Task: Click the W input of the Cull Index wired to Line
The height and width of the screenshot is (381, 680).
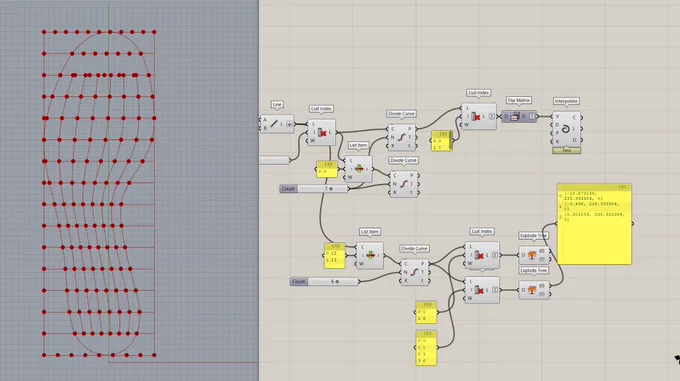Action: coord(312,140)
